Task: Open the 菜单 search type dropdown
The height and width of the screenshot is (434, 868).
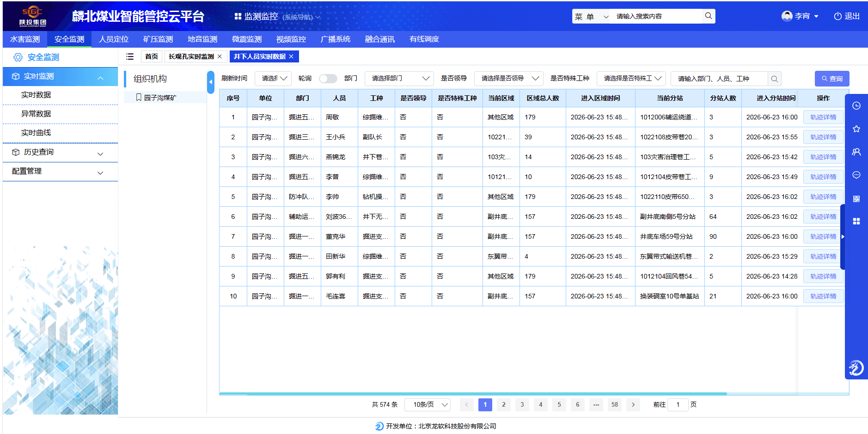Action: tap(591, 16)
